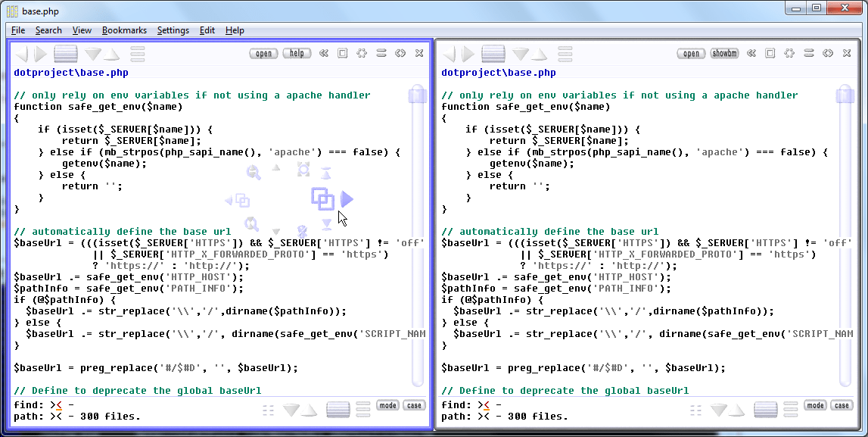Click the large right triangle in radial overlay
Screen dimensions: 868x437
click(x=347, y=199)
